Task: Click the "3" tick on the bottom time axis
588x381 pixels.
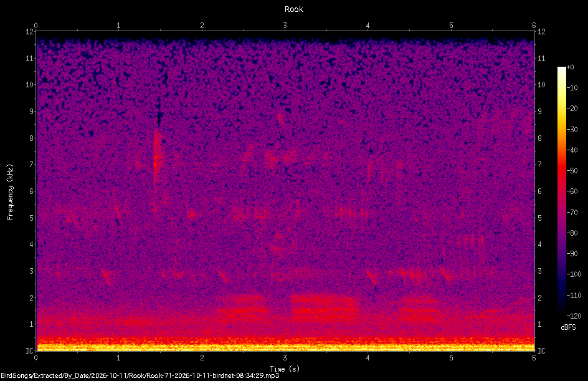Action: (x=285, y=358)
